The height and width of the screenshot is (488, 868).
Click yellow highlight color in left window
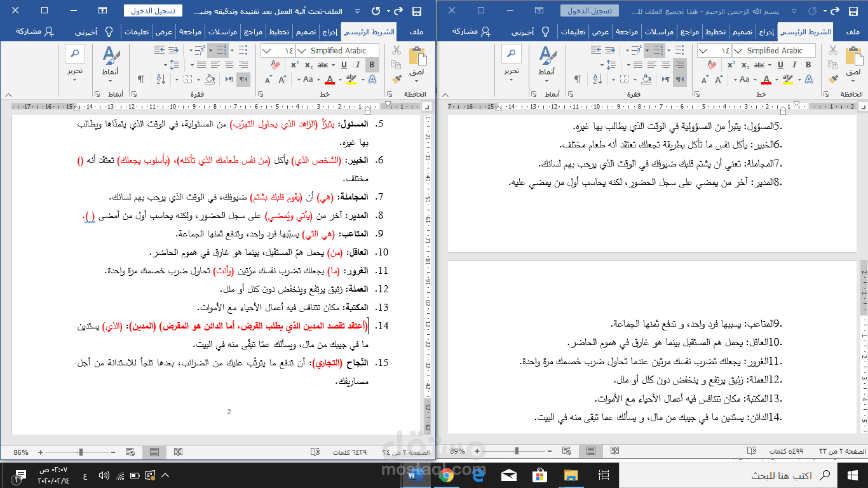click(351, 79)
